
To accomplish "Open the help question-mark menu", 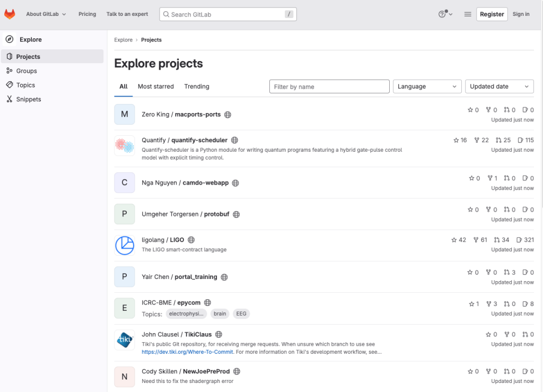I will pos(445,14).
